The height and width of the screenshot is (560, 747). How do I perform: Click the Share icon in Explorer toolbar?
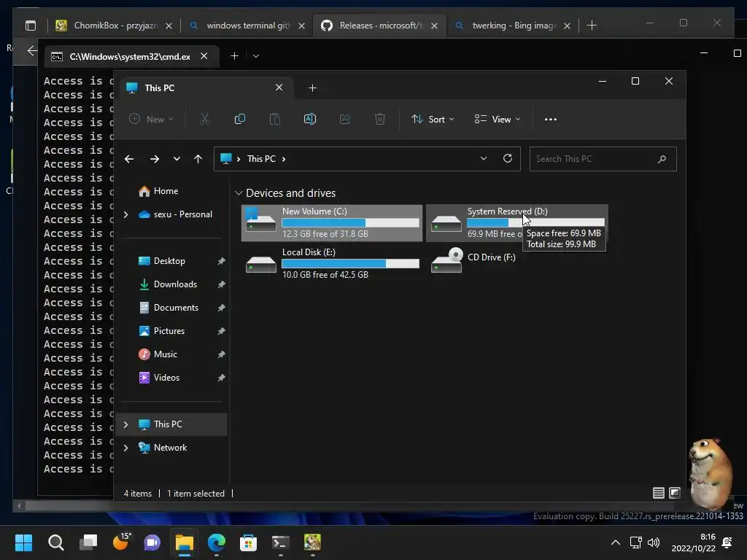(x=345, y=119)
